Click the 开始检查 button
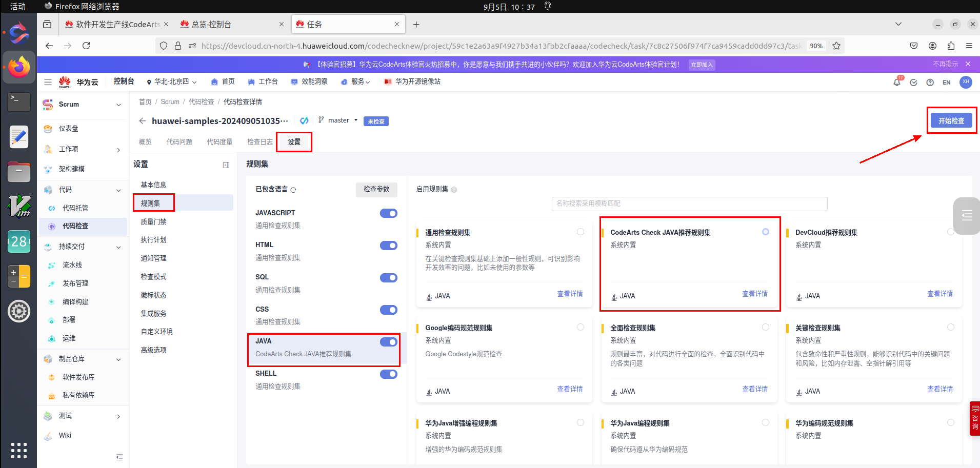The height and width of the screenshot is (468, 980). click(951, 121)
